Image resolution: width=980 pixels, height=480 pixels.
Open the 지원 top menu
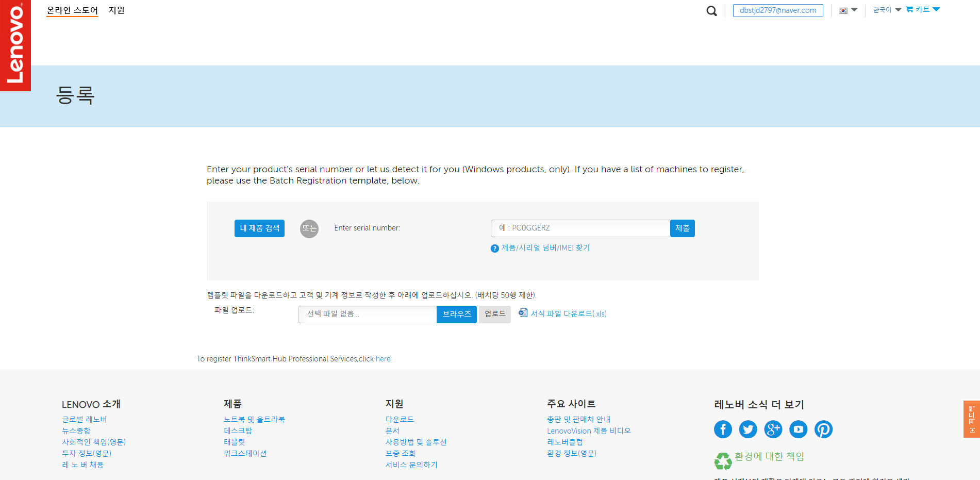(x=117, y=10)
